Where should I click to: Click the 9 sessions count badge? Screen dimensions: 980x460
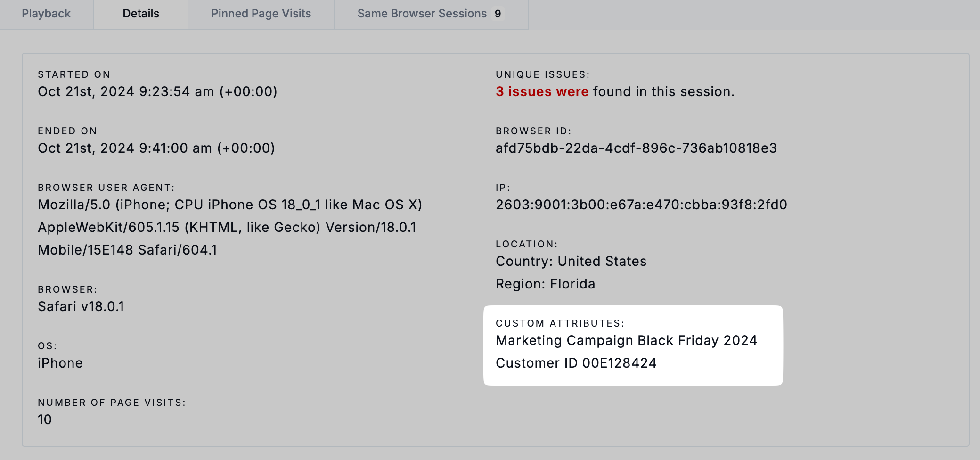[498, 14]
